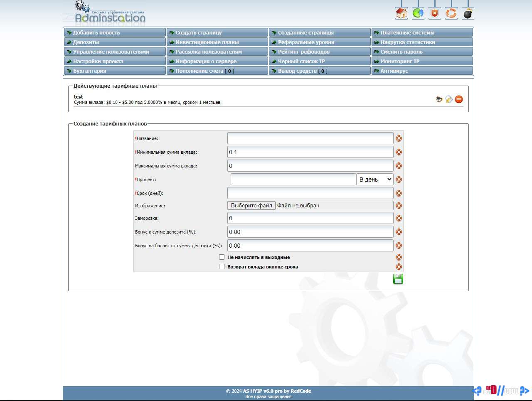This screenshot has width=532, height=401.
Task: Open Рассылка пользователям
Action: tap(217, 52)
